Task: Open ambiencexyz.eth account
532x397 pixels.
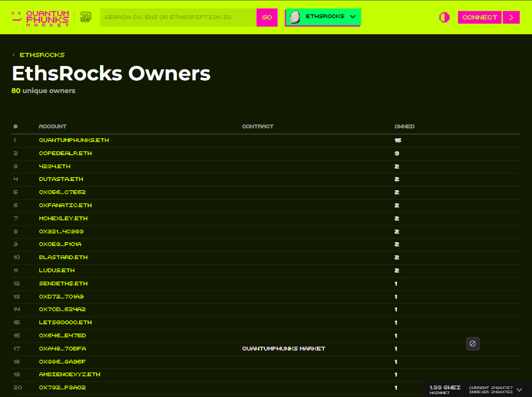Action: [x=70, y=374]
